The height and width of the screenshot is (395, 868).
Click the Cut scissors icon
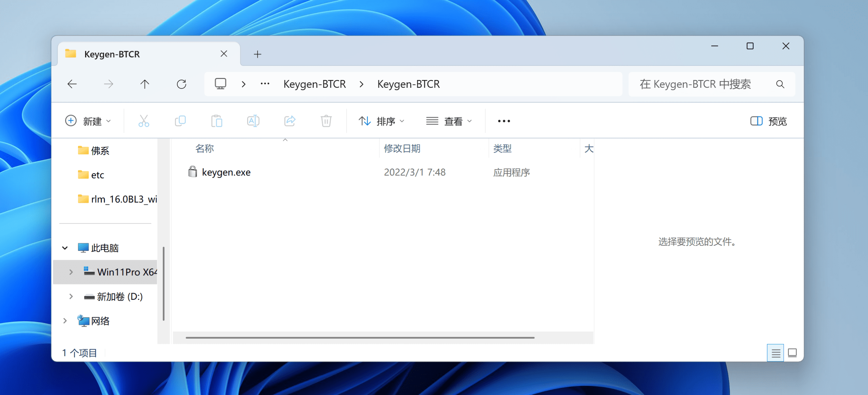144,121
